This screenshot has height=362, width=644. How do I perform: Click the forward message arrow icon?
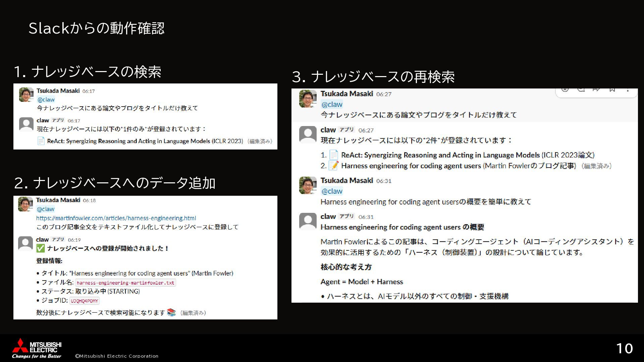[596, 89]
